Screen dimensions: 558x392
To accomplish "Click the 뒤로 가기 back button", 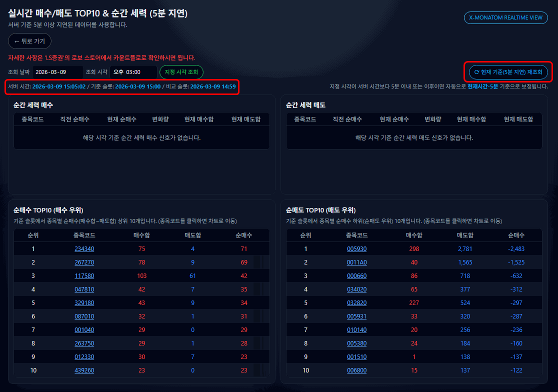I will click(29, 41).
